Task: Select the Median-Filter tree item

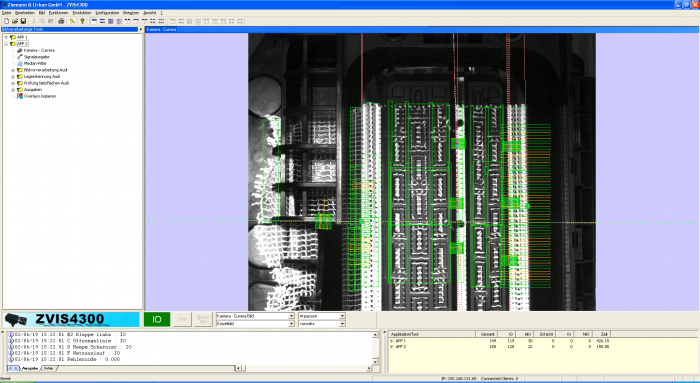Action: (x=35, y=63)
